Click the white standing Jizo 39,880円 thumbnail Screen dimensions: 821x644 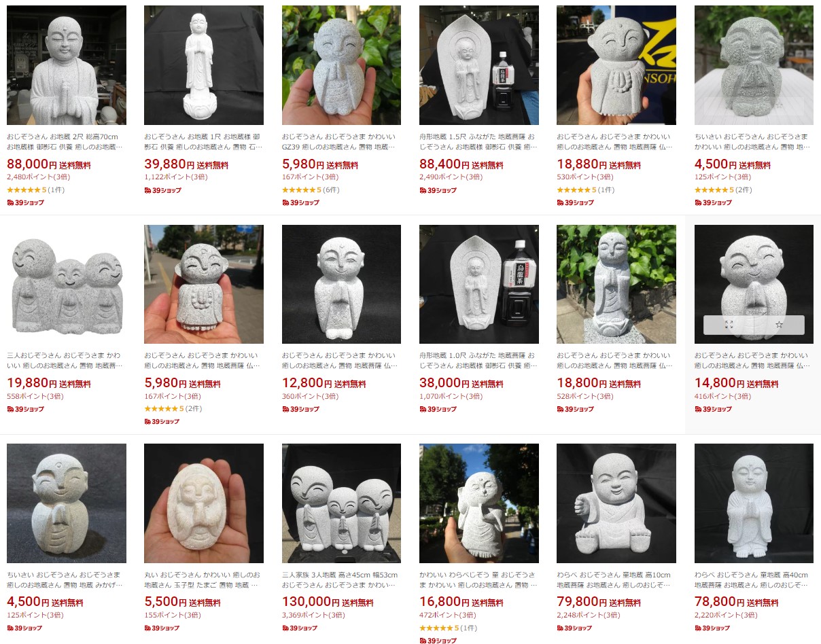[204, 65]
